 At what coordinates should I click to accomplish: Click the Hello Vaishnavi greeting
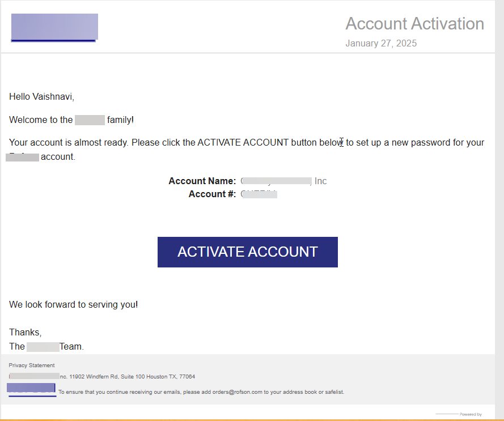coord(41,97)
